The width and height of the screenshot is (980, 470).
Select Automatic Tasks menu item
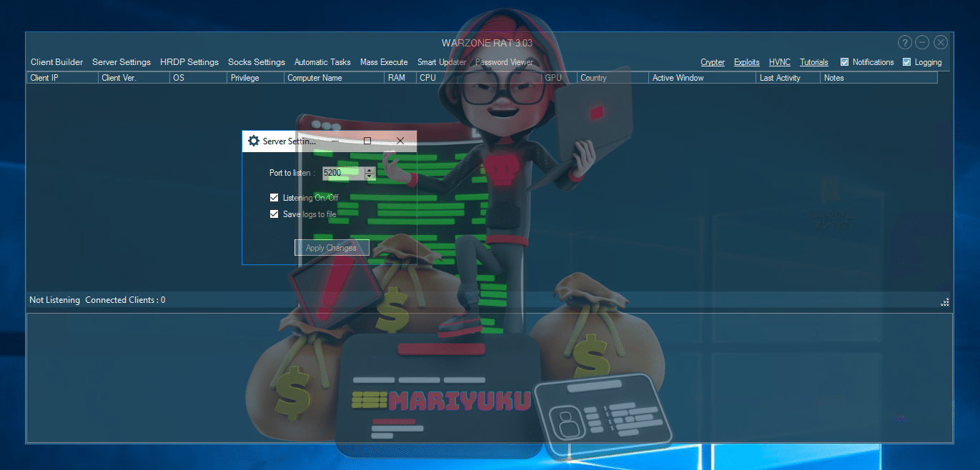322,62
